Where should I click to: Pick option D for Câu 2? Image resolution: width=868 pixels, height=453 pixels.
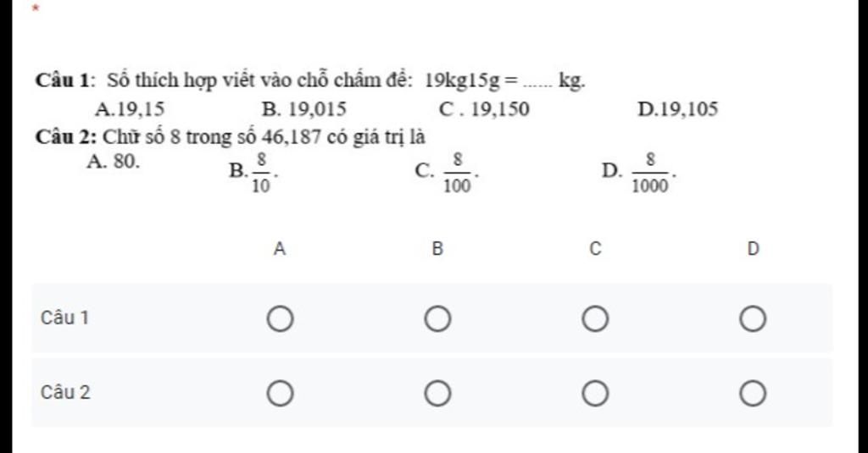(753, 394)
